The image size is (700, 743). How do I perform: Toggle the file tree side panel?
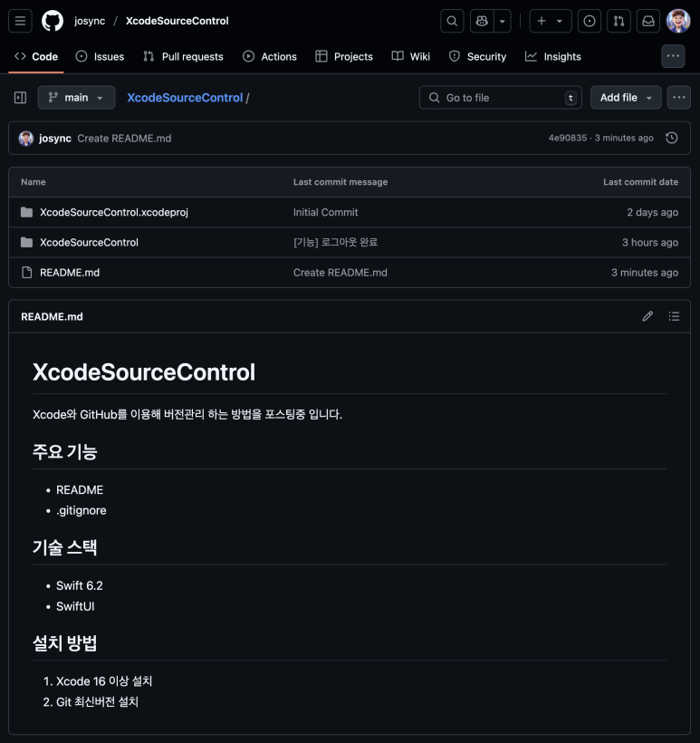click(x=20, y=98)
